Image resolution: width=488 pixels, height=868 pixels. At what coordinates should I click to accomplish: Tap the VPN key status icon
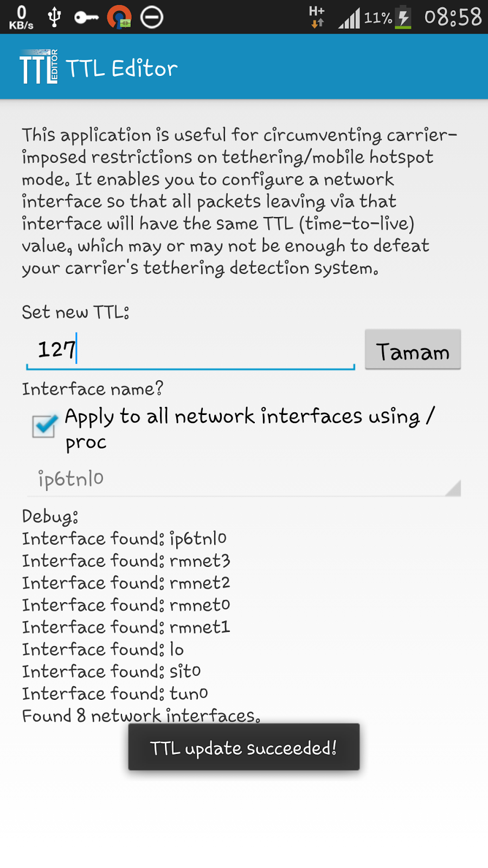tap(86, 18)
